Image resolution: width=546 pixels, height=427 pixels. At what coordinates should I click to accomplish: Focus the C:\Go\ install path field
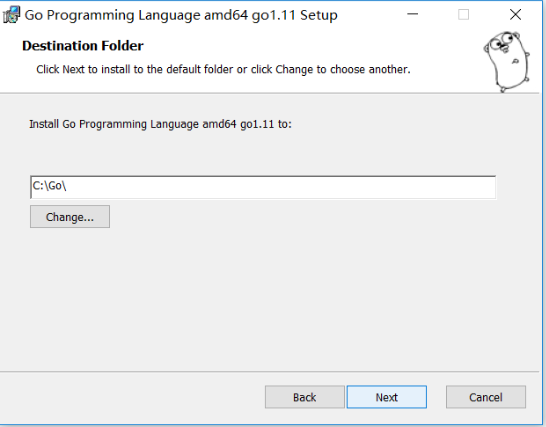coord(263,187)
